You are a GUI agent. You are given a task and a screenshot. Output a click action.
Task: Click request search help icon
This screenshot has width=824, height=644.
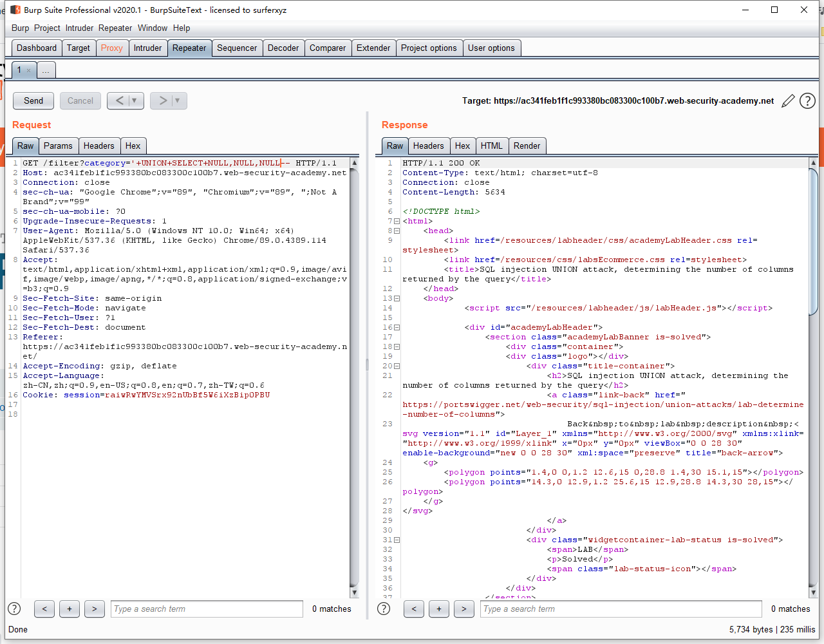[14, 609]
